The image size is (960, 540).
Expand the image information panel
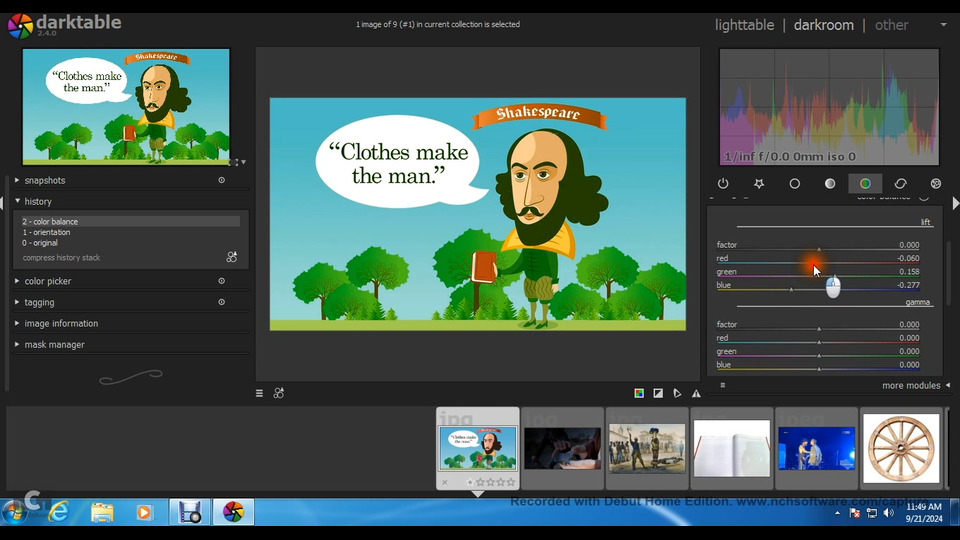pos(61,323)
